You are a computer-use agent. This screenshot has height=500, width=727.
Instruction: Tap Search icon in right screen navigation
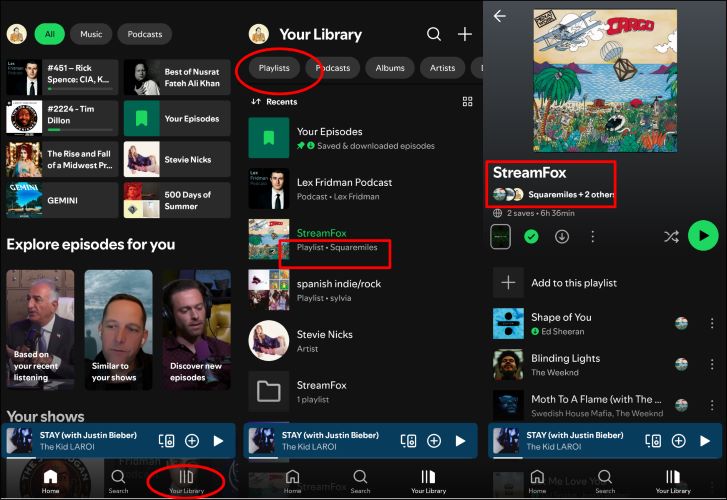605,481
